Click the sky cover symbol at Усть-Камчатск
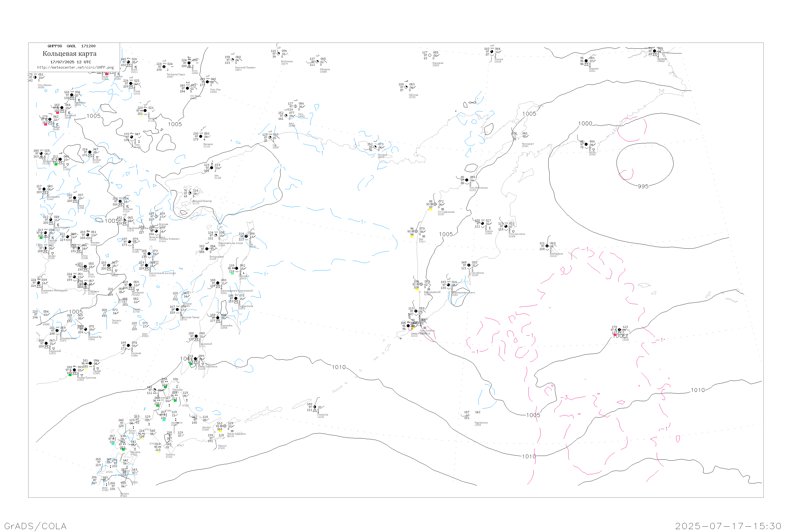This screenshot has width=798, height=532. [x=506, y=226]
